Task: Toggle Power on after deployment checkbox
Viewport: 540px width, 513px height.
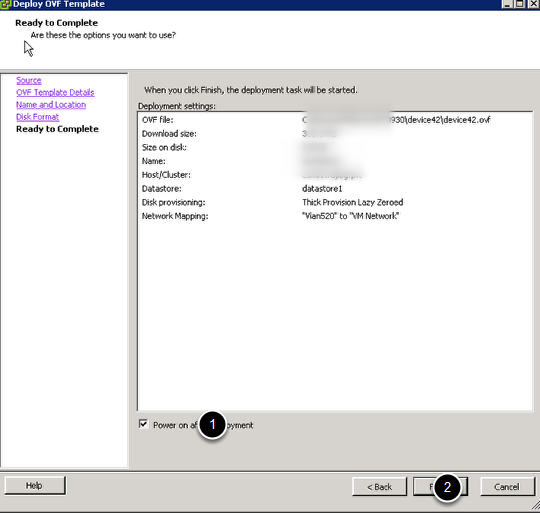Action: click(x=143, y=424)
